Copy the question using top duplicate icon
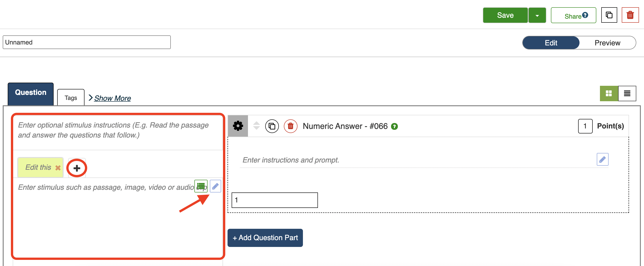The height and width of the screenshot is (266, 644). 609,15
